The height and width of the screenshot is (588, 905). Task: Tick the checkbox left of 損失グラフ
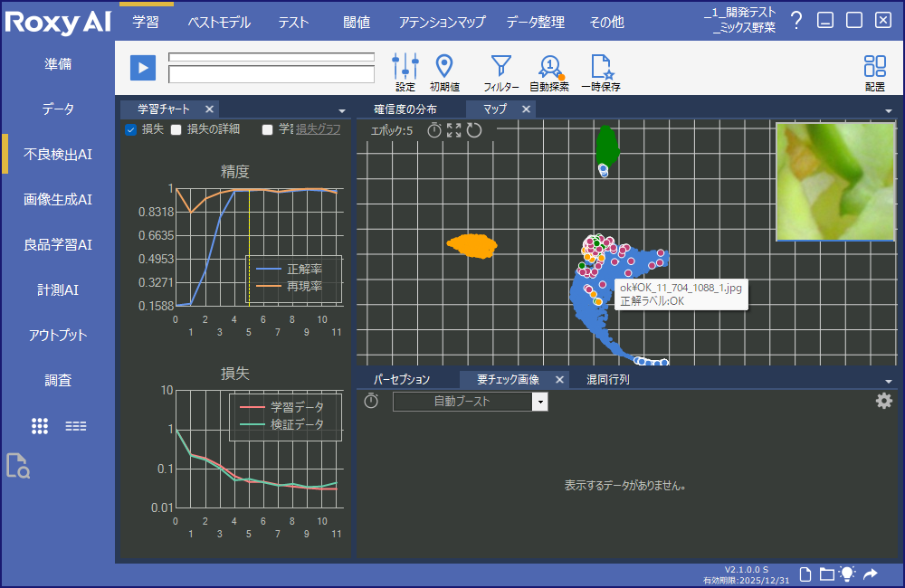(267, 129)
